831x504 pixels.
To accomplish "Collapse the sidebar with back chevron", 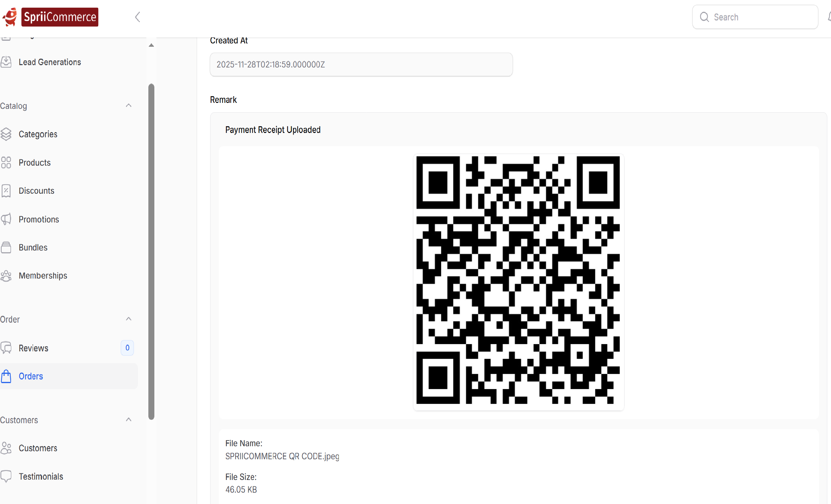I will pyautogui.click(x=137, y=17).
